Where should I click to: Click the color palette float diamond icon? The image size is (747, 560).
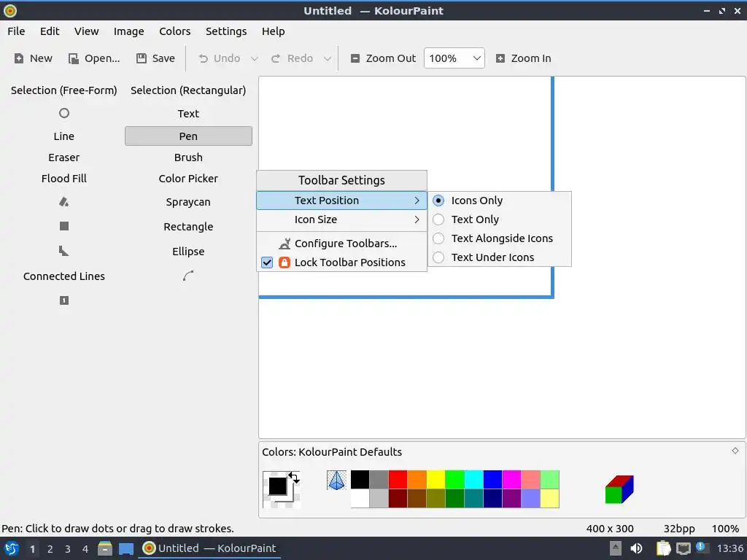735,451
